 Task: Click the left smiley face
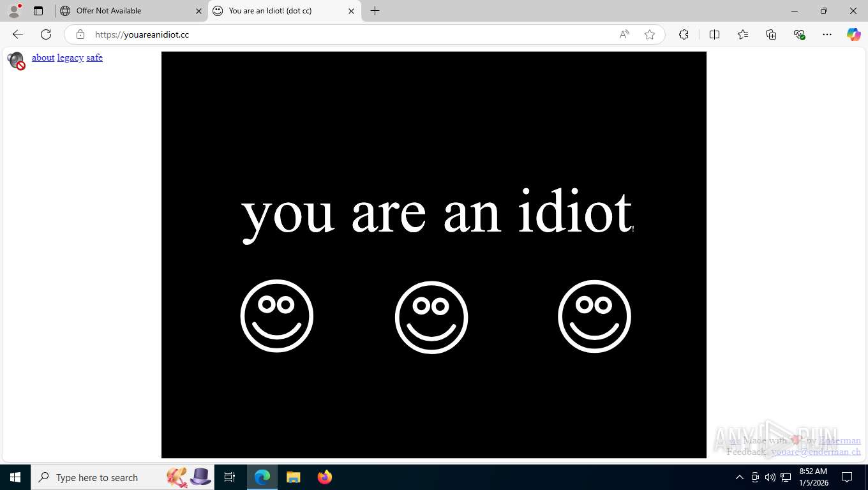pyautogui.click(x=277, y=316)
